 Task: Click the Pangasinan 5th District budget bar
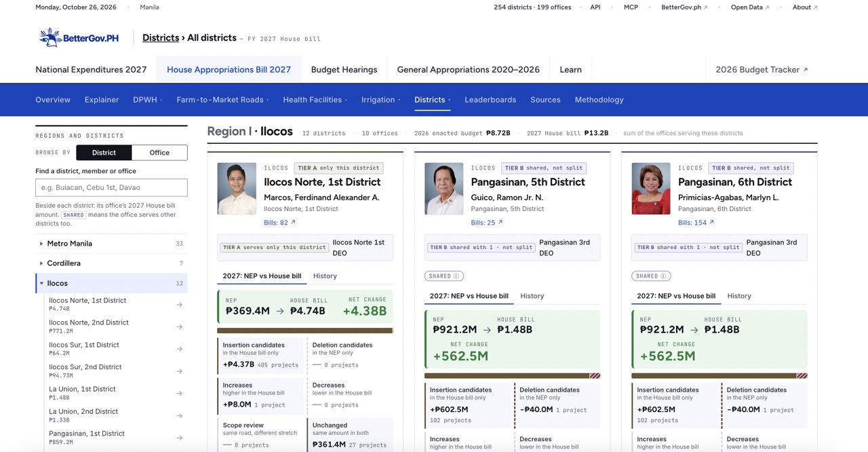512,375
